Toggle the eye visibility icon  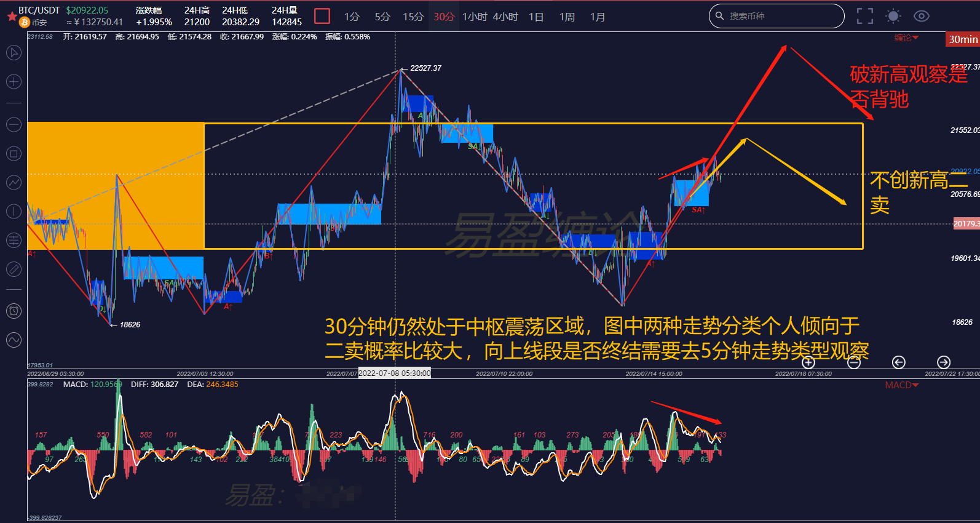tap(922, 17)
